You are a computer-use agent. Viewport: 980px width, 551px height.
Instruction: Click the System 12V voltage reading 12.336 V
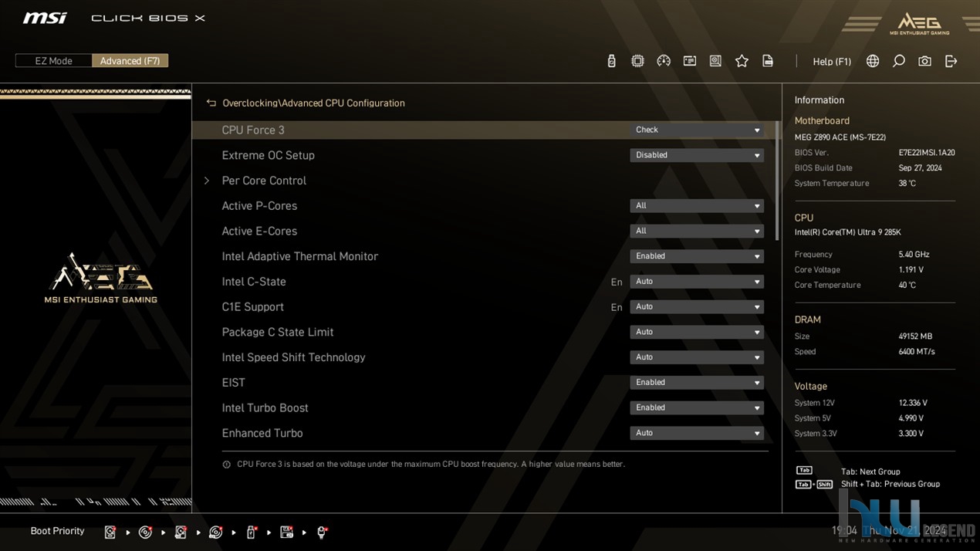point(913,403)
